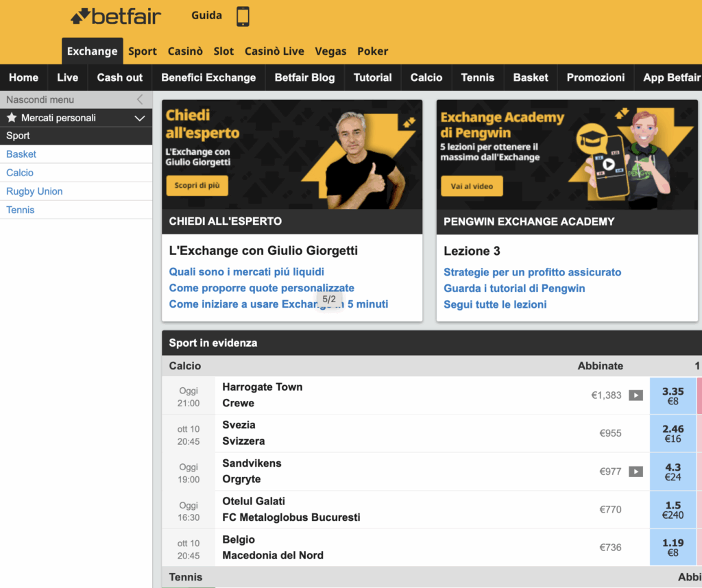The image size is (702, 588).
Task: Expand the Mercati personali dropdown chevron
Action: coord(140,118)
